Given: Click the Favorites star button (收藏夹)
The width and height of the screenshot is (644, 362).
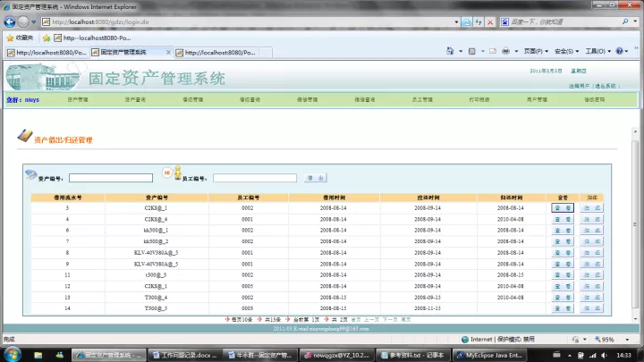Looking at the screenshot, I should click(x=20, y=38).
